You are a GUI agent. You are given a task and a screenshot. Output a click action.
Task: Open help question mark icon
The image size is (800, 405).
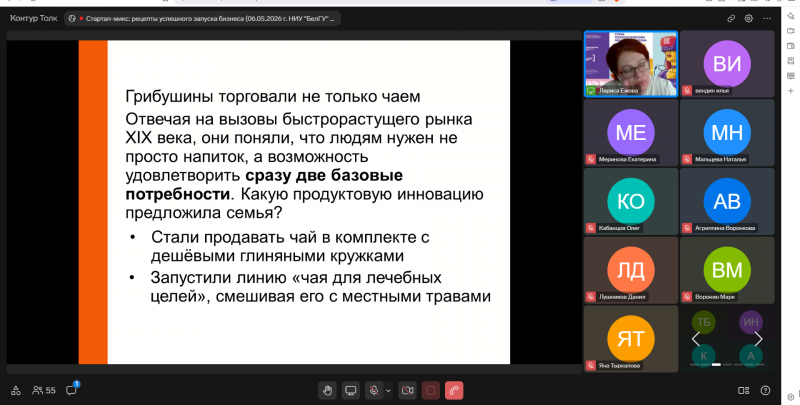[765, 391]
